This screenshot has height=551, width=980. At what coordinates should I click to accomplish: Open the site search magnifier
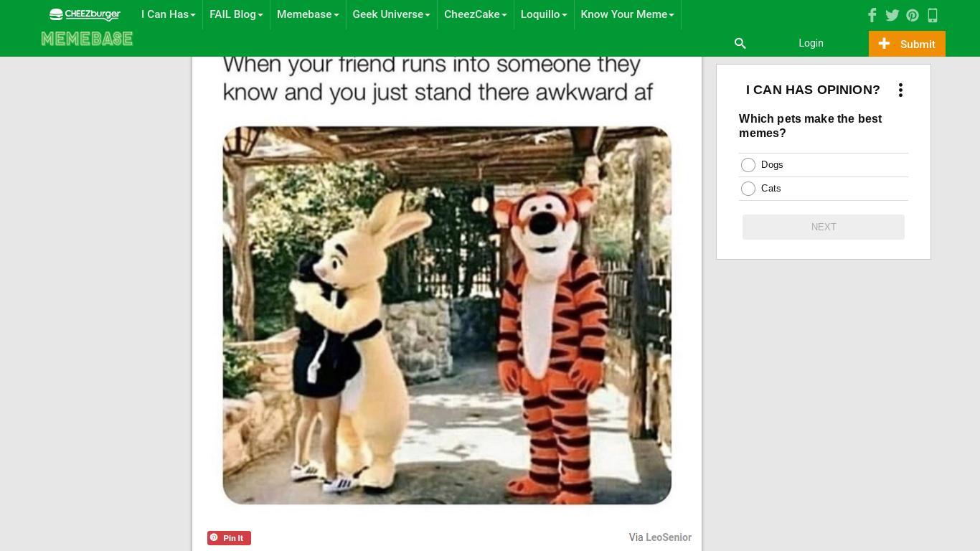pos(740,44)
